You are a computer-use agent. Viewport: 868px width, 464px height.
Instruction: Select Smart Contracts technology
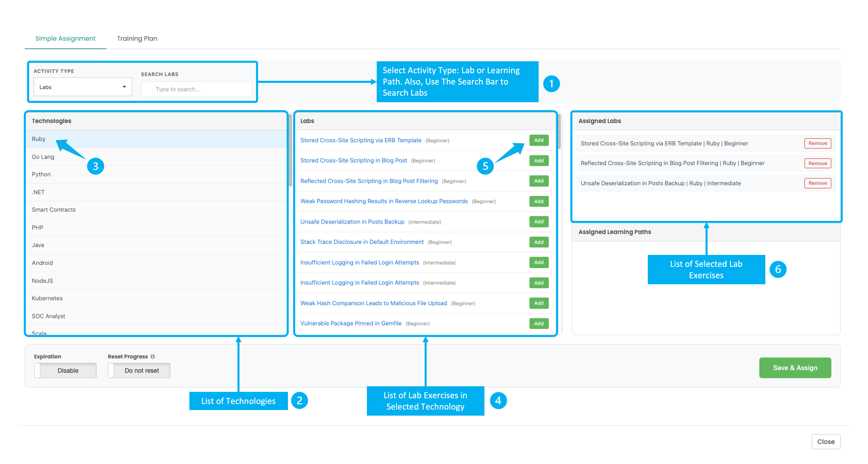54,210
